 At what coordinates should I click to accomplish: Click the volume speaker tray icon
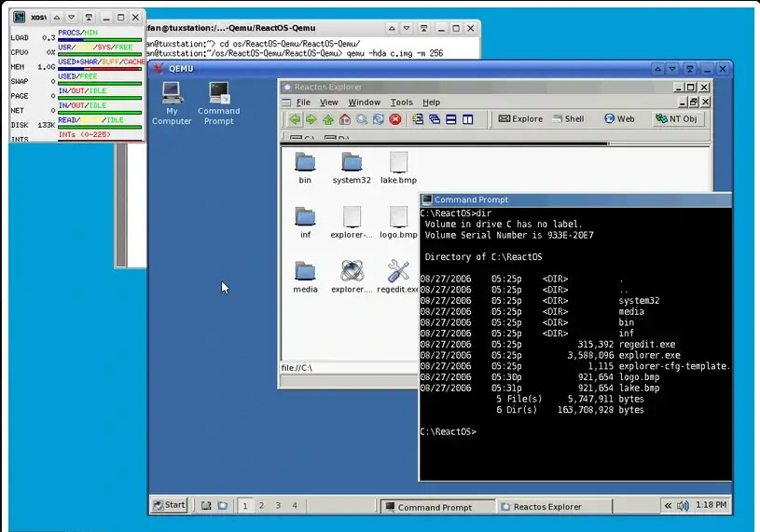(x=683, y=506)
